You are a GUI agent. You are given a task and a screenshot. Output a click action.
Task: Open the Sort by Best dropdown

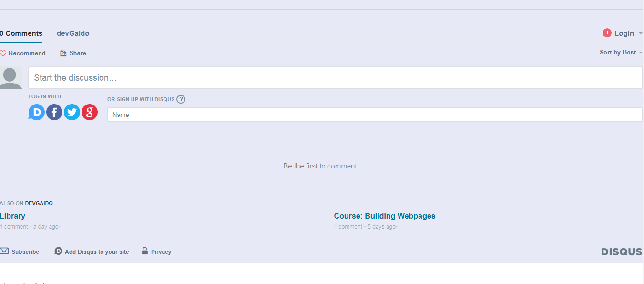621,52
